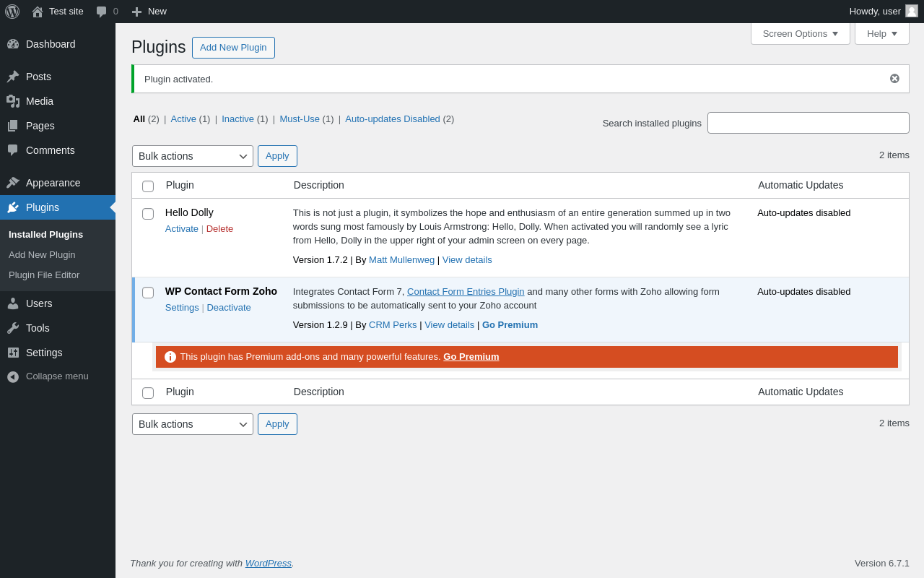Filter plugins by Active
The width and height of the screenshot is (924, 578).
click(x=183, y=119)
